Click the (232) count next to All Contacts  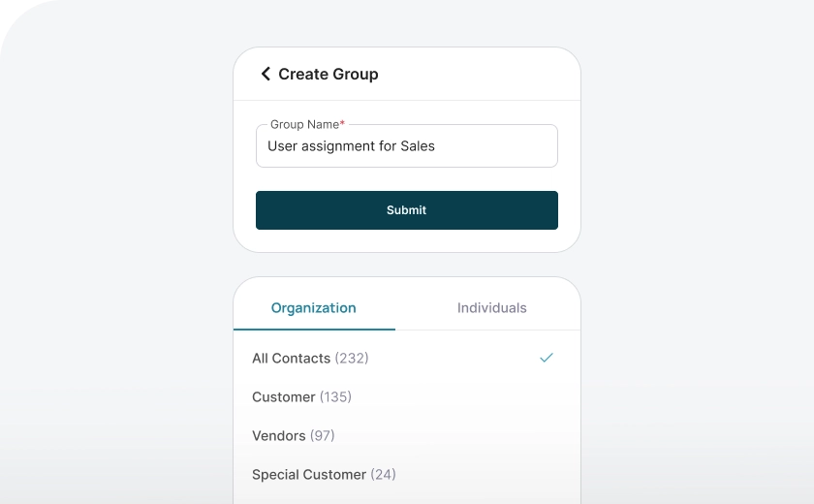[352, 359]
